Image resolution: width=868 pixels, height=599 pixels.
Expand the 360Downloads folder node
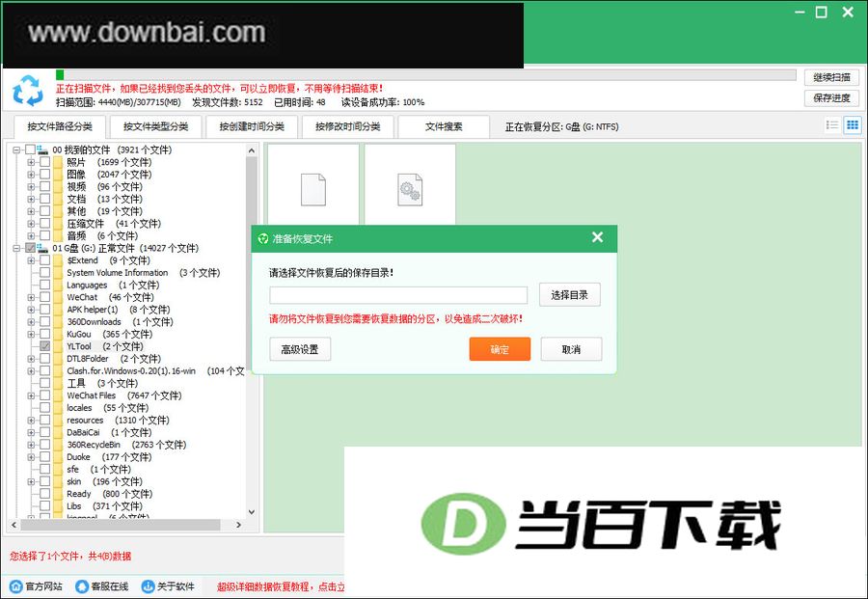click(x=31, y=321)
